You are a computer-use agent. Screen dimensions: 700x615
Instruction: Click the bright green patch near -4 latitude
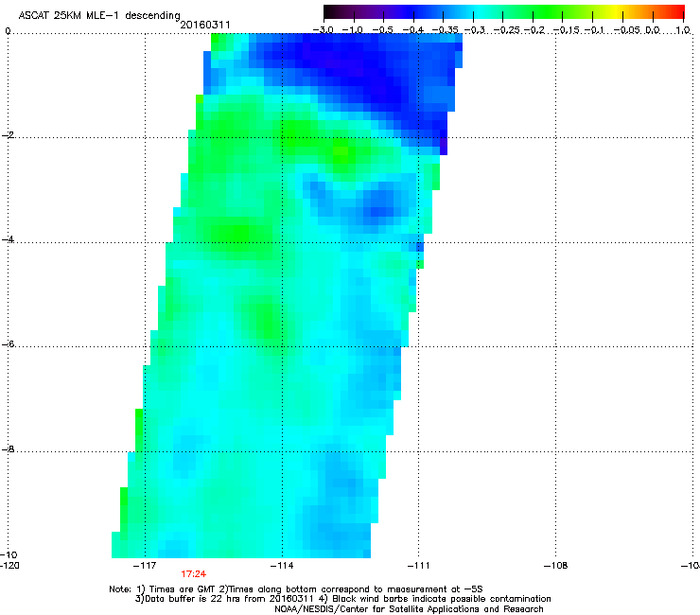[236, 232]
